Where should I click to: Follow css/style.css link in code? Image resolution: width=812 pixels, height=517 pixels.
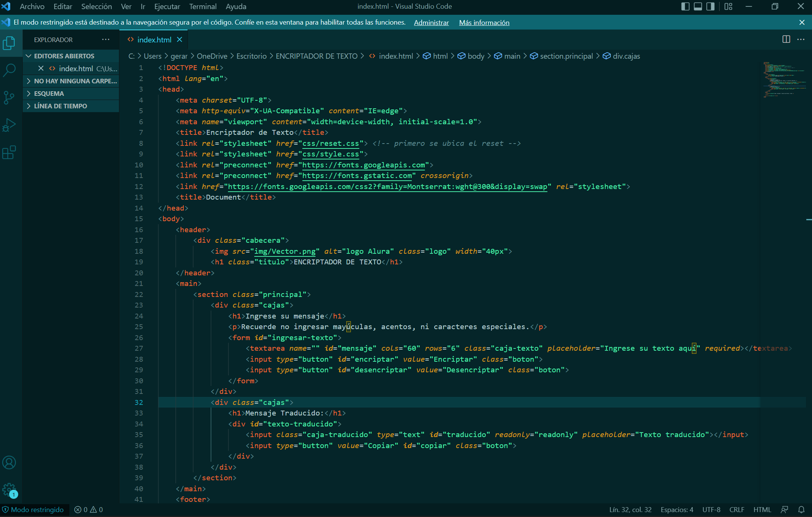pos(330,154)
